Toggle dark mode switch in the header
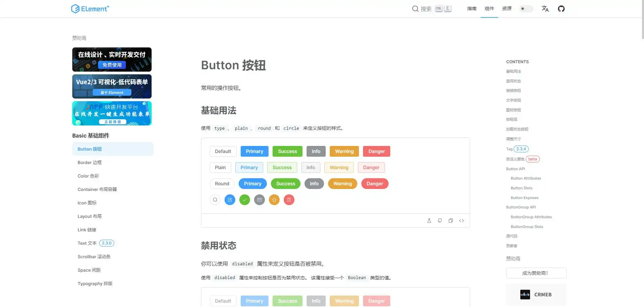 tap(526, 9)
